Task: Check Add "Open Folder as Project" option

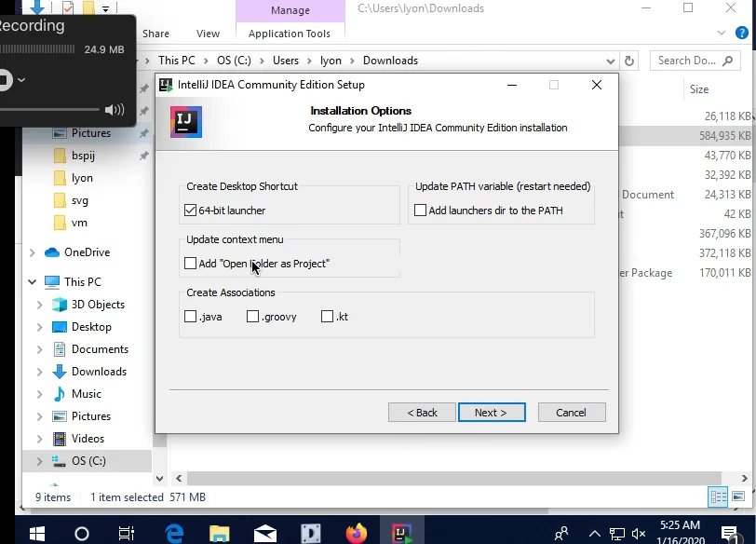Action: 191,264
